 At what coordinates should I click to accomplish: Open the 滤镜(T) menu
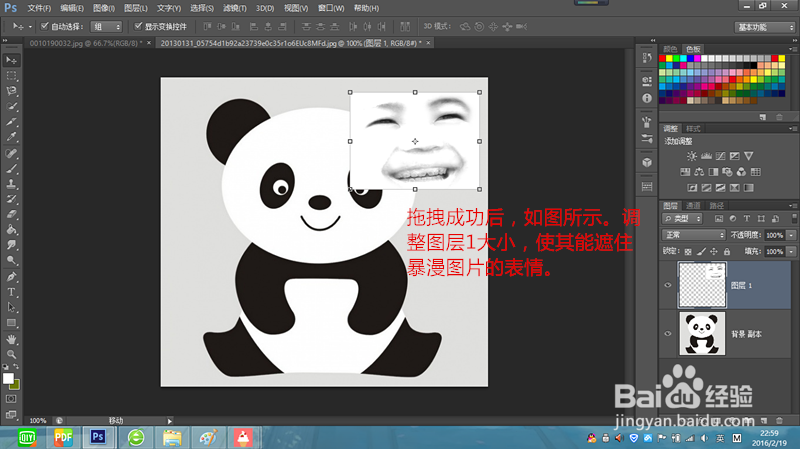(234, 8)
